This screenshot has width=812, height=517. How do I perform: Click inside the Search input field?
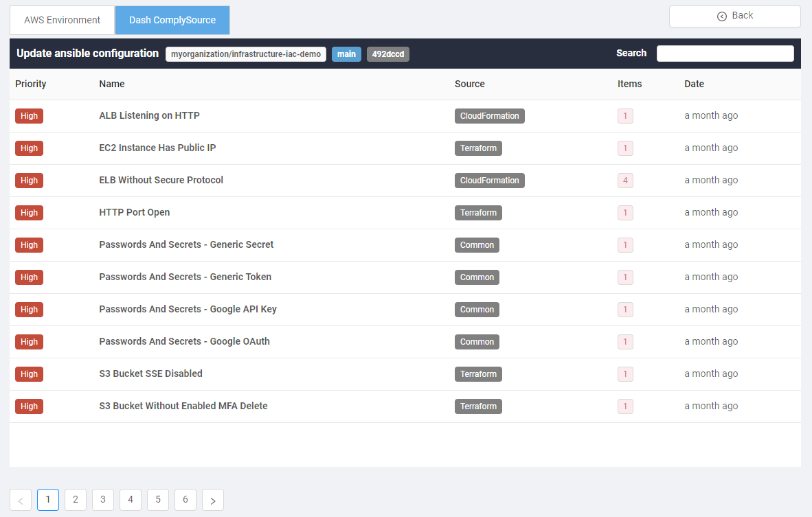click(x=725, y=54)
